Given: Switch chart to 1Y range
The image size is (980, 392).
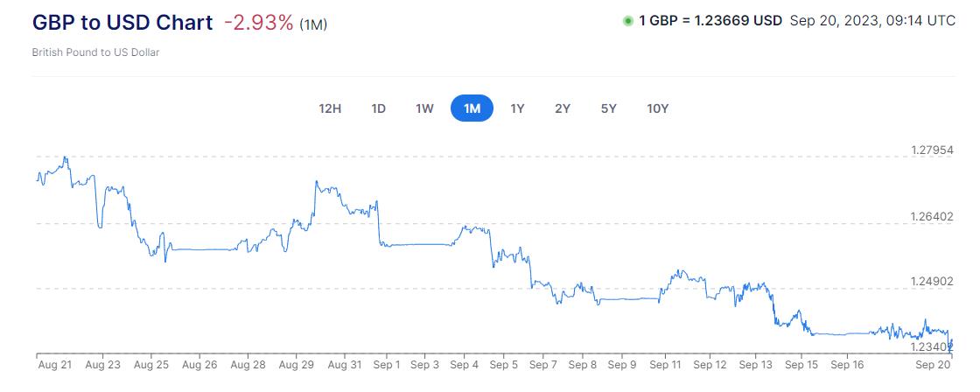Looking at the screenshot, I should point(517,108).
